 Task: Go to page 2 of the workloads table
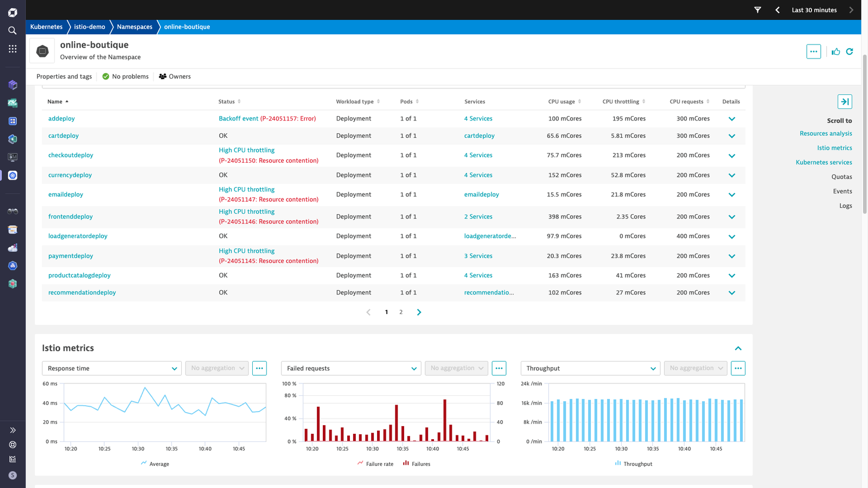pos(401,312)
